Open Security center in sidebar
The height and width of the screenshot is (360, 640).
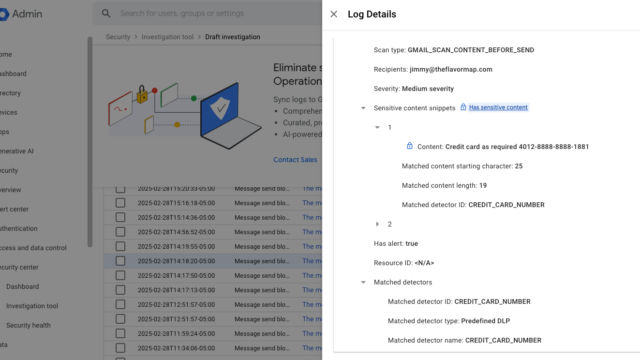(19, 267)
